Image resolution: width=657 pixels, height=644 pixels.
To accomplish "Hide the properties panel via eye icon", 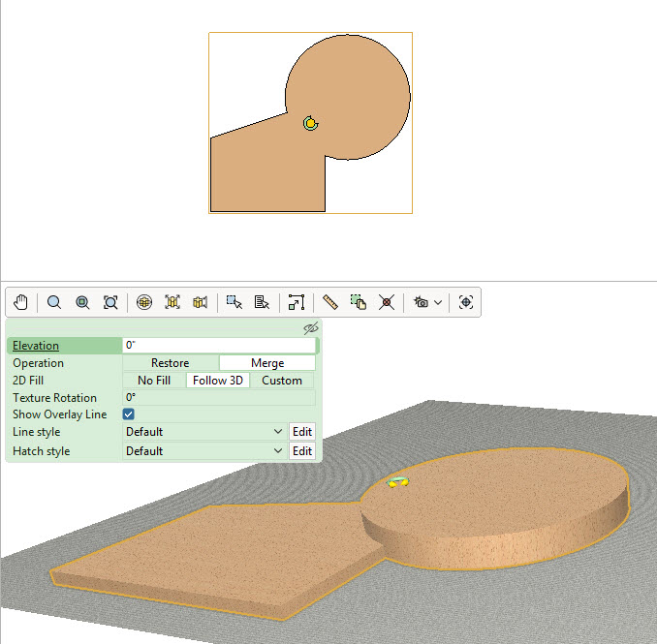I will [310, 328].
